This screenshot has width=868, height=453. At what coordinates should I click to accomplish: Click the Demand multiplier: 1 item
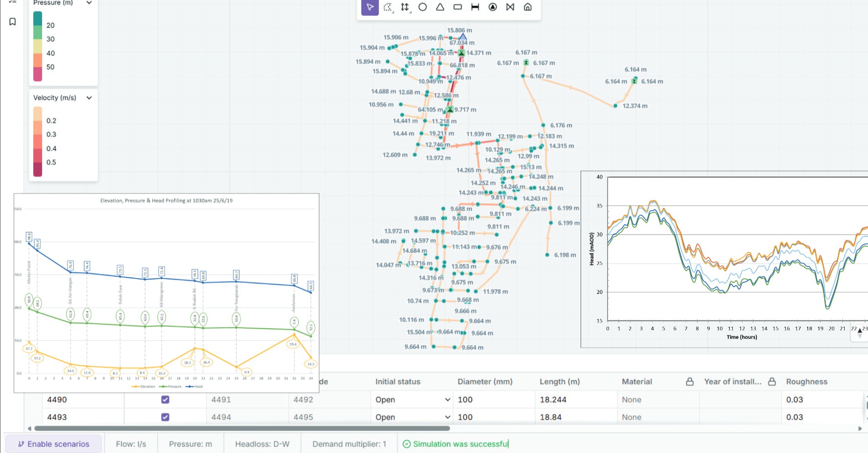point(349,444)
